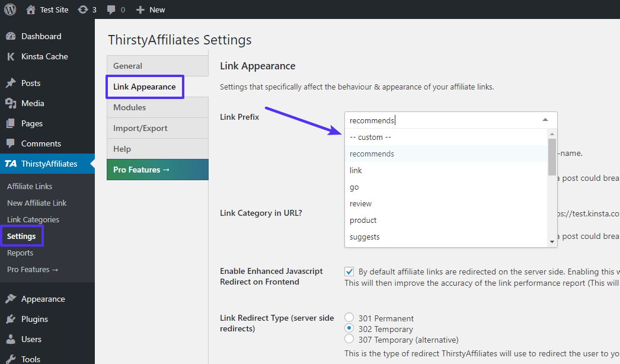Uncheck Enable Enhanced Javascript Redirect checkbox

coord(349,272)
